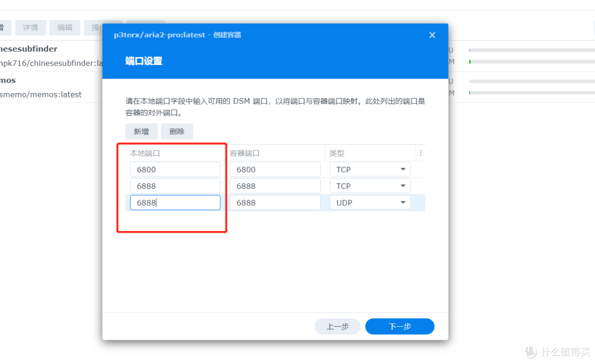Open the column options three-dot icon
The height and width of the screenshot is (364, 595).
click(420, 153)
